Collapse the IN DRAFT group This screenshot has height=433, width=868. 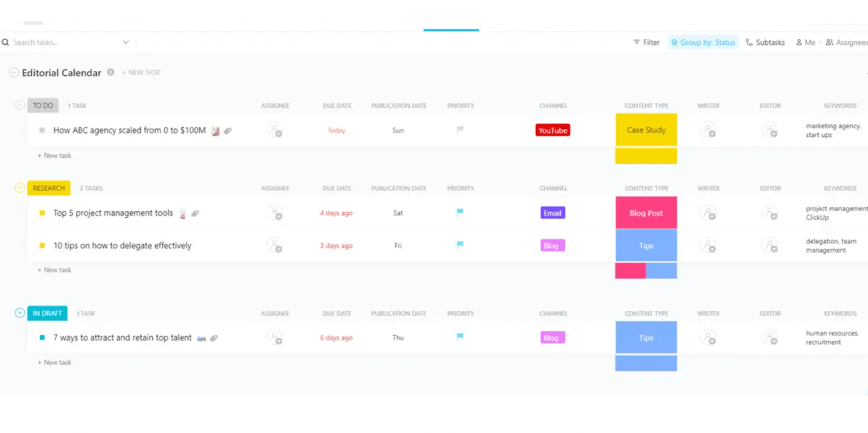(19, 313)
